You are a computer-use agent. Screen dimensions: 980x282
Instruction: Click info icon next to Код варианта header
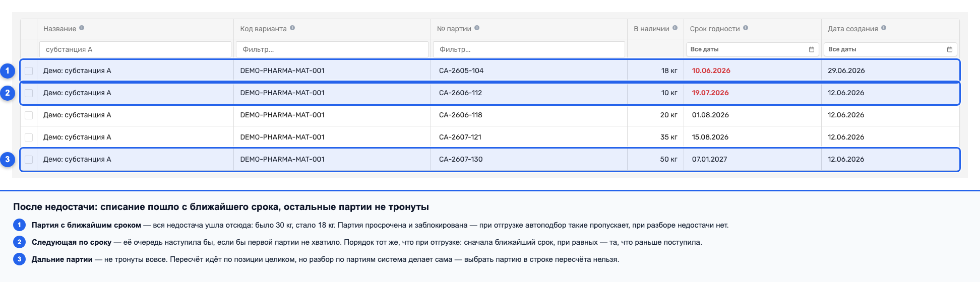click(x=292, y=28)
